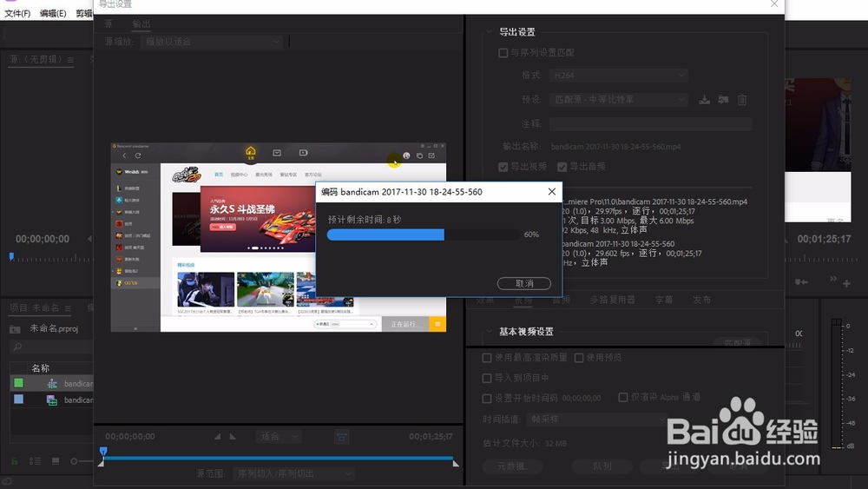The image size is (868, 489).
Task: Click the 队列 button
Action: 602,466
